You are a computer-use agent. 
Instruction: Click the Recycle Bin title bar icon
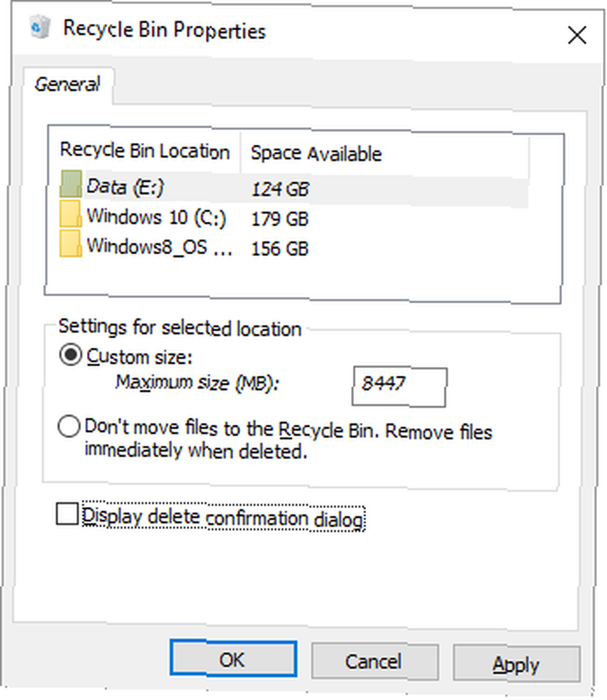point(40,27)
